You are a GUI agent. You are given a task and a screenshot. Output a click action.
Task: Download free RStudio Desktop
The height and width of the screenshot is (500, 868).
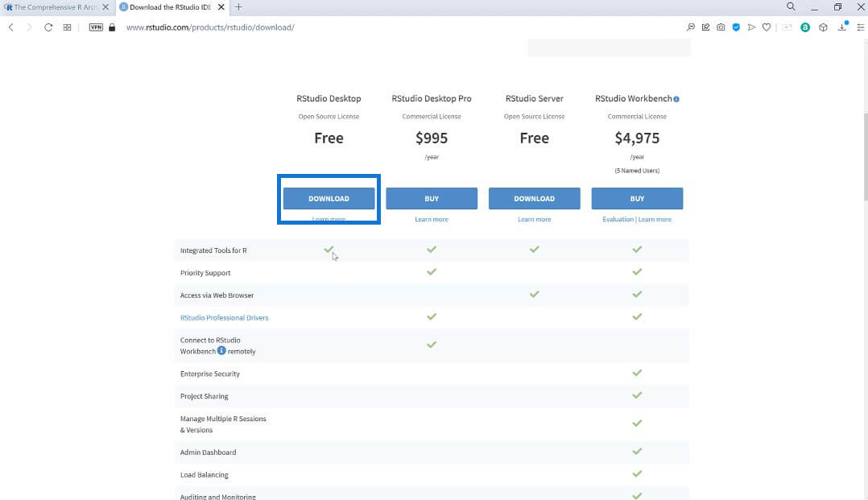click(x=329, y=198)
